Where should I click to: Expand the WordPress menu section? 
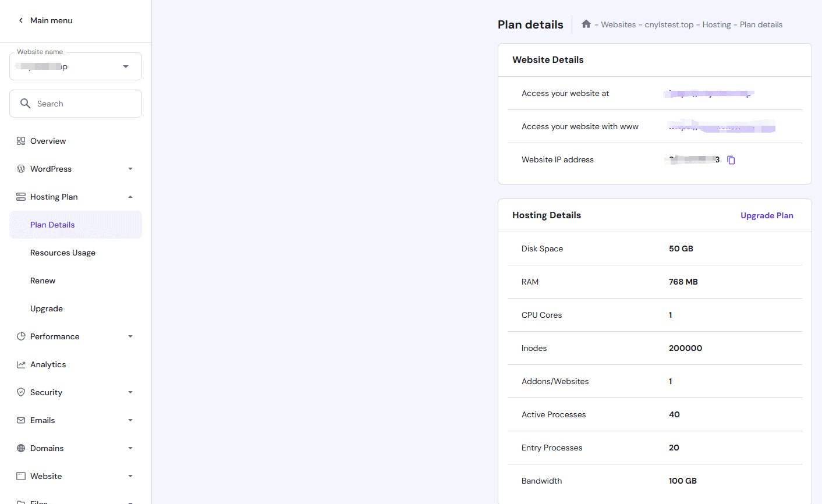tap(130, 169)
